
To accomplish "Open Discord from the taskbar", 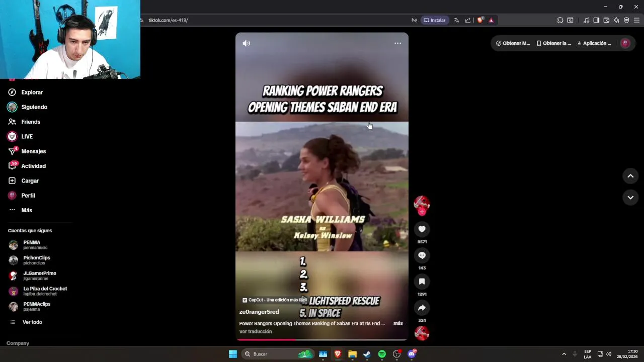I will click(x=412, y=354).
